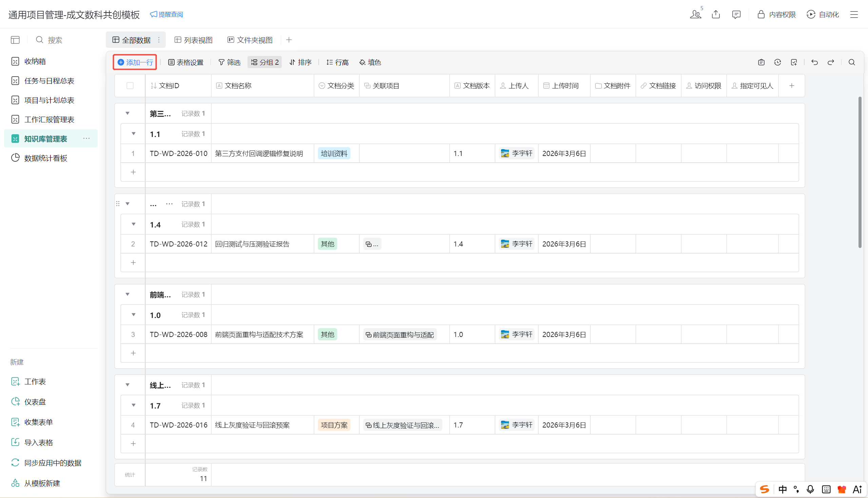Click the sidebar 搜索 field
This screenshot has width=868, height=498.
point(55,40)
